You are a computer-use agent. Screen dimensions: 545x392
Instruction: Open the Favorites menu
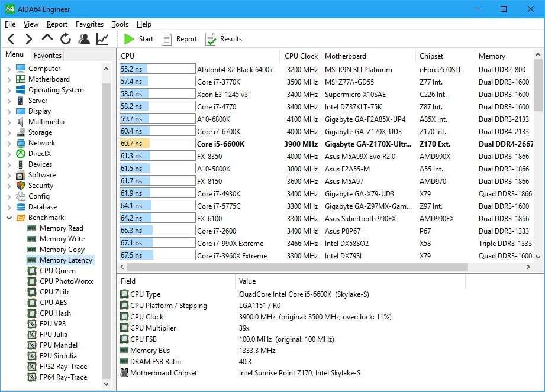89,24
